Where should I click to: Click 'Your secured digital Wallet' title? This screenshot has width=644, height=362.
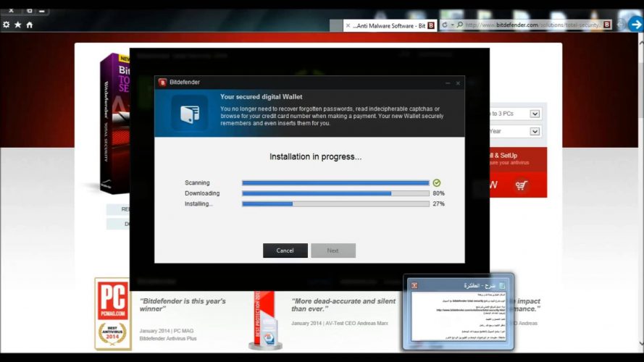[262, 97]
